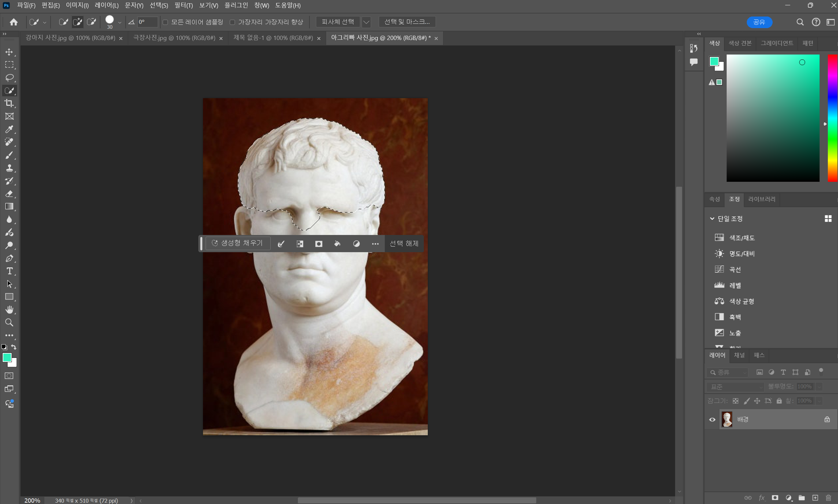This screenshot has width=838, height=504.
Task: Enable 가장자리 향상 checkbox
Action: click(x=232, y=22)
